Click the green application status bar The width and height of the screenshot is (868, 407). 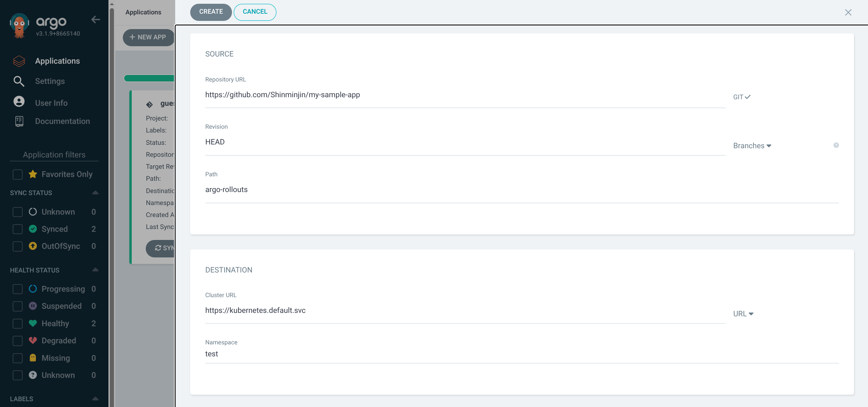tap(150, 78)
